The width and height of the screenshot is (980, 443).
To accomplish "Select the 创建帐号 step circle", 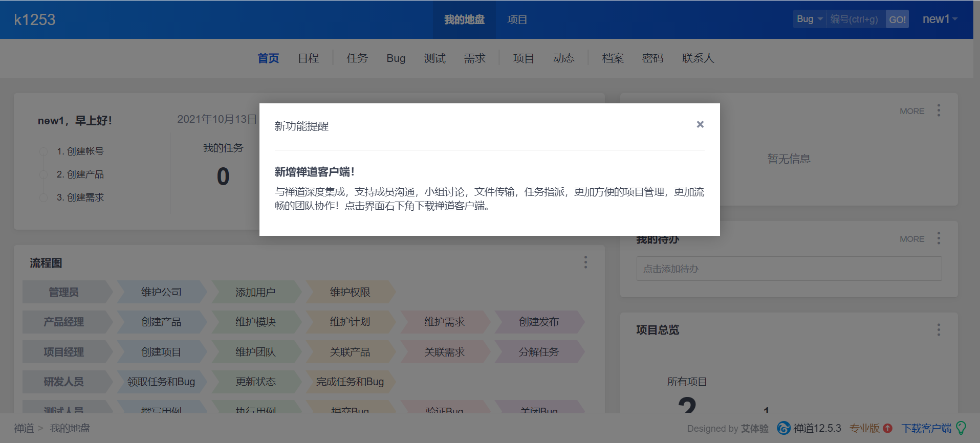I will click(43, 152).
